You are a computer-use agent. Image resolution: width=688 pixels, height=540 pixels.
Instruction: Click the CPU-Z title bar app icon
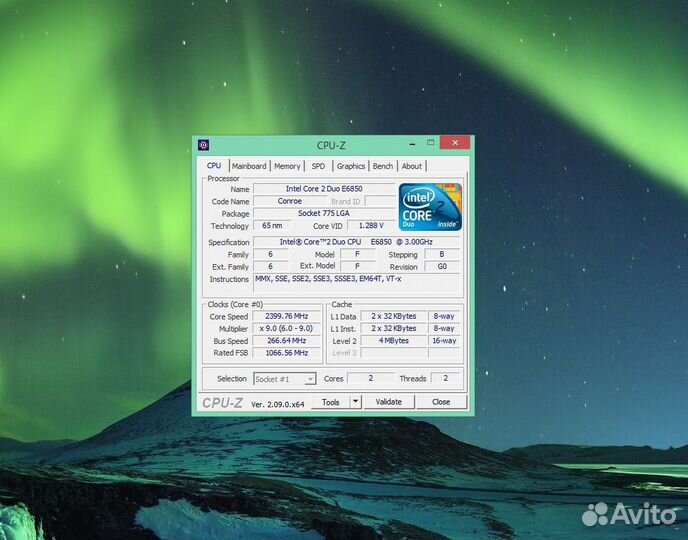coord(203,145)
